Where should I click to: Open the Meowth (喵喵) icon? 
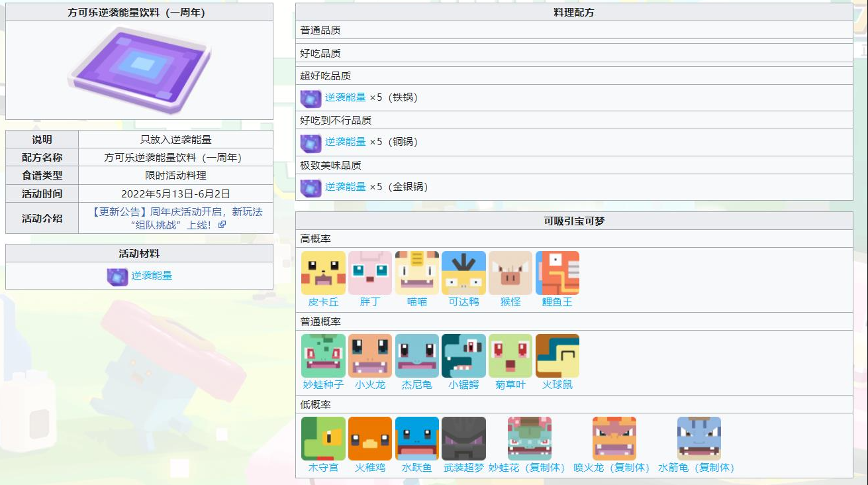tap(417, 273)
